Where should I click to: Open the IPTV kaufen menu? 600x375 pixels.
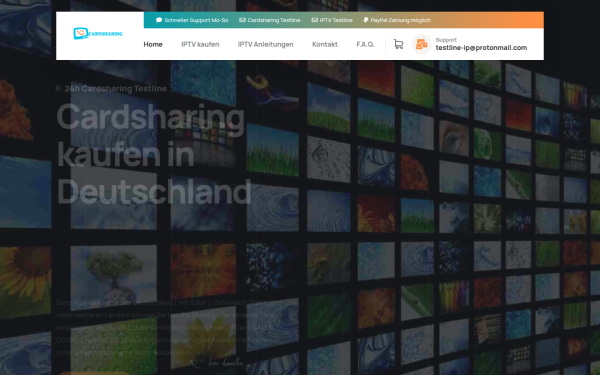[200, 44]
